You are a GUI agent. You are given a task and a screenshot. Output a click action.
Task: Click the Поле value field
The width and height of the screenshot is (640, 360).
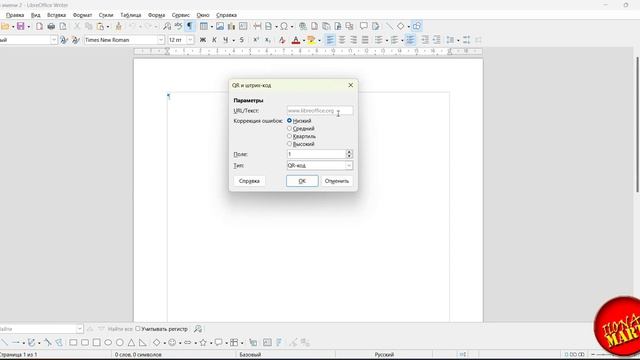tap(316, 154)
